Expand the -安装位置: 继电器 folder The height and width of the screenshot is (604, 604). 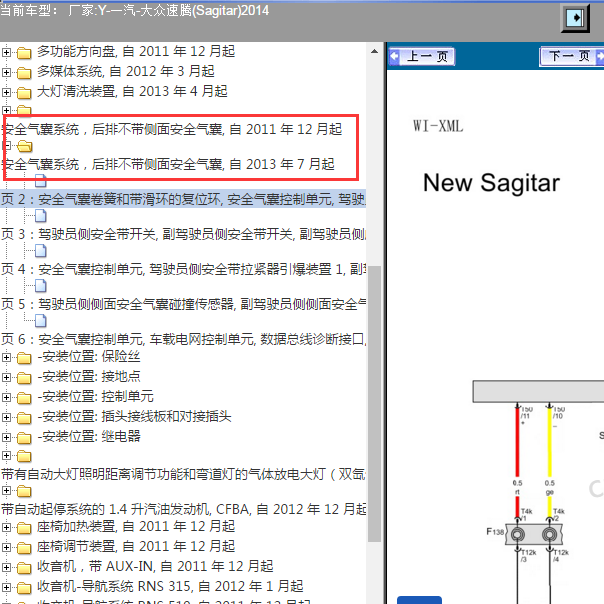pyautogui.click(x=6, y=438)
